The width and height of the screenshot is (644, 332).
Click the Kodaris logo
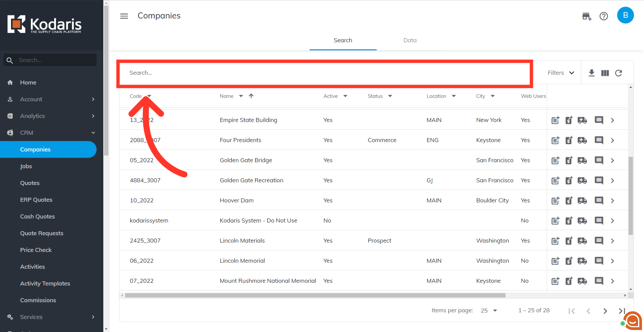point(44,24)
